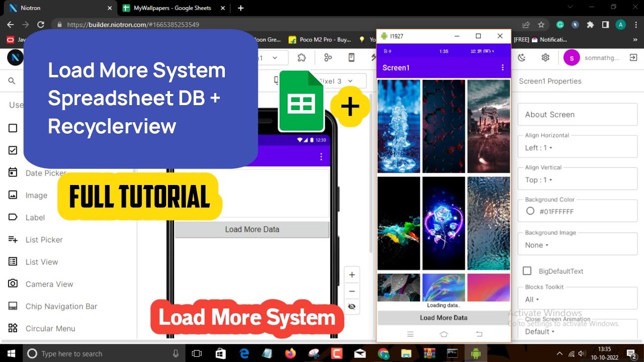644x362 pixels.
Task: Open three-dot menu in designer phone preview
Action: [321, 157]
